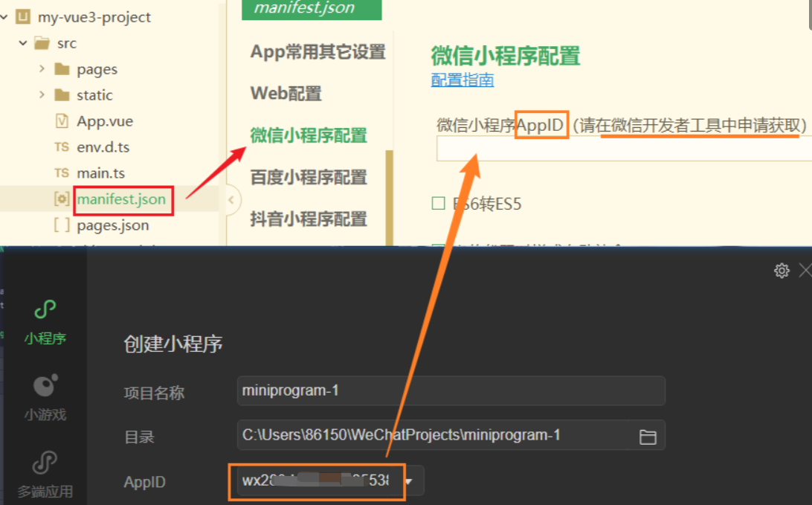
Task: Open pages.json file
Action: 113,225
